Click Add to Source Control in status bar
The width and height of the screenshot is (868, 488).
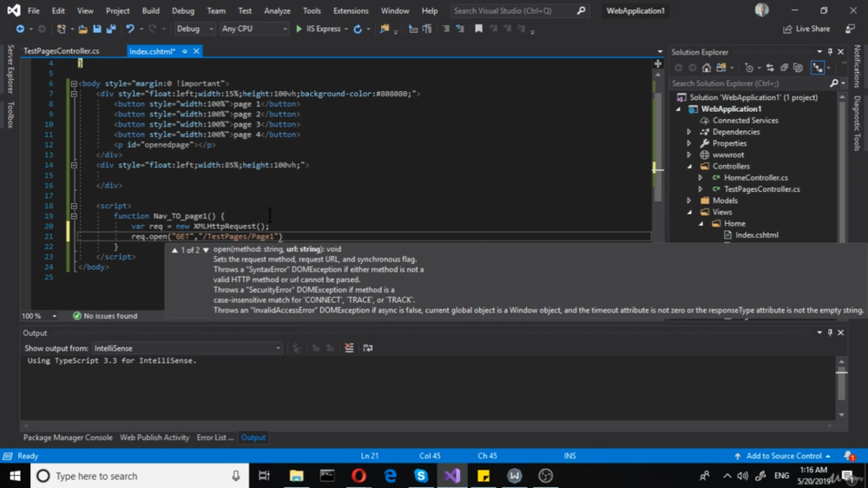coord(783,456)
